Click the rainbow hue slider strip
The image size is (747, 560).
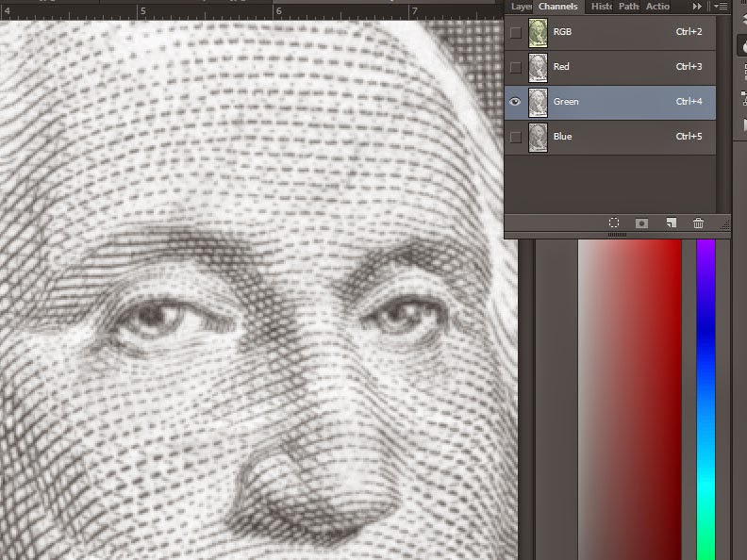pos(705,400)
